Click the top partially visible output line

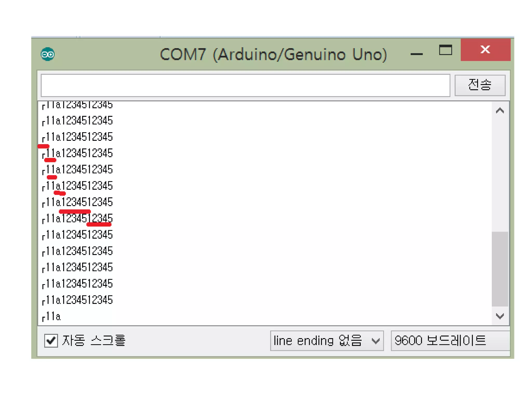(x=77, y=105)
